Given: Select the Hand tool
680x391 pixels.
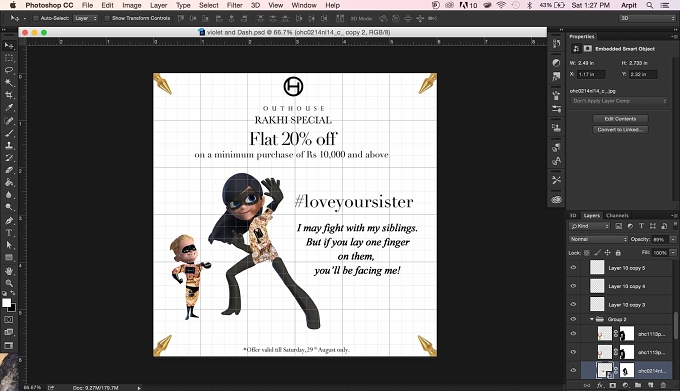Looking at the screenshot, I should click(9, 271).
